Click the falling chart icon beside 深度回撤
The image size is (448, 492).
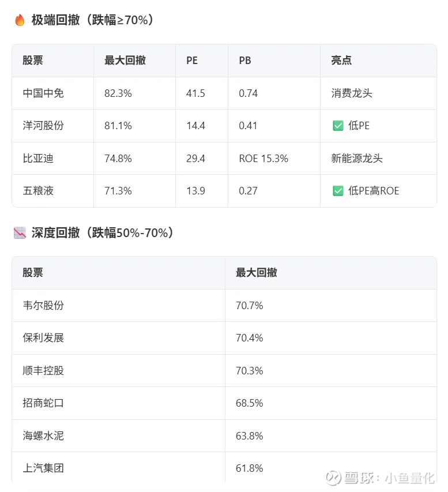pyautogui.click(x=20, y=233)
